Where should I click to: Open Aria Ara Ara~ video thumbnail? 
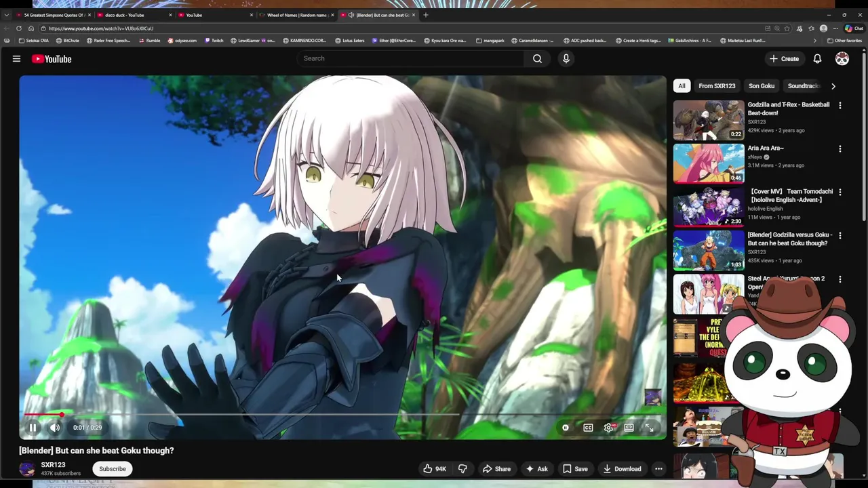(708, 163)
